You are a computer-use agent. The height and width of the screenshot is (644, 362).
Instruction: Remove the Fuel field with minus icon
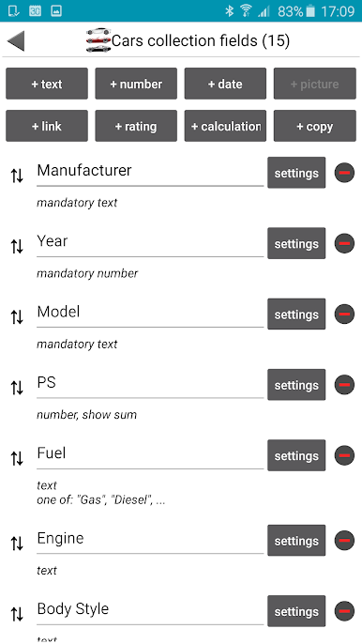point(344,455)
